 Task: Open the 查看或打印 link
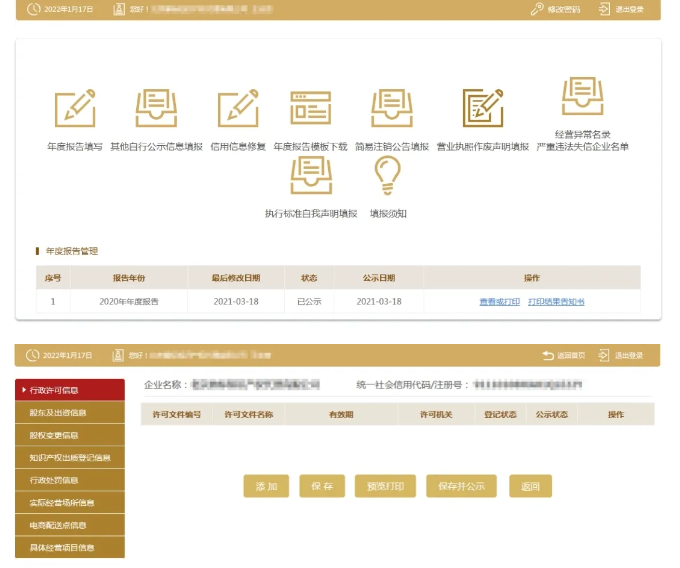499,301
